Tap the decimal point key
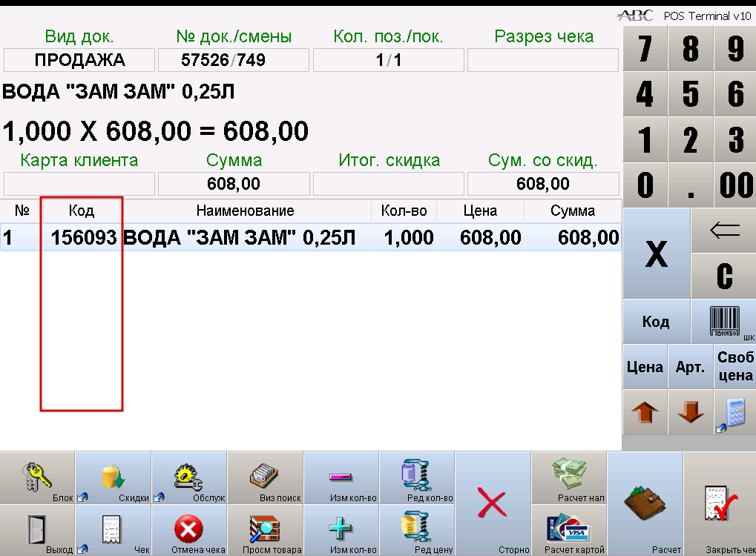Screen dimensions: 756x556 pyautogui.click(x=691, y=185)
